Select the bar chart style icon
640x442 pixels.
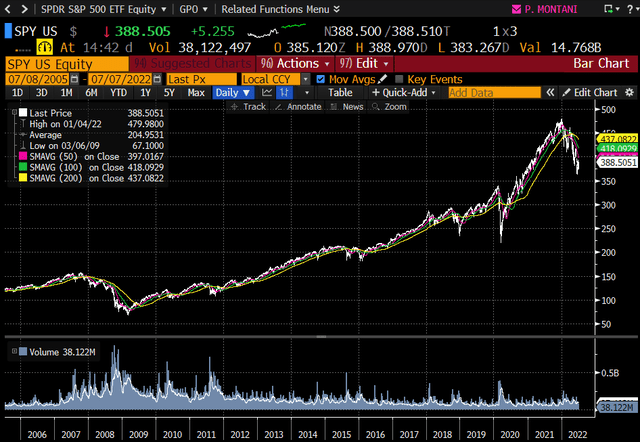tap(284, 93)
